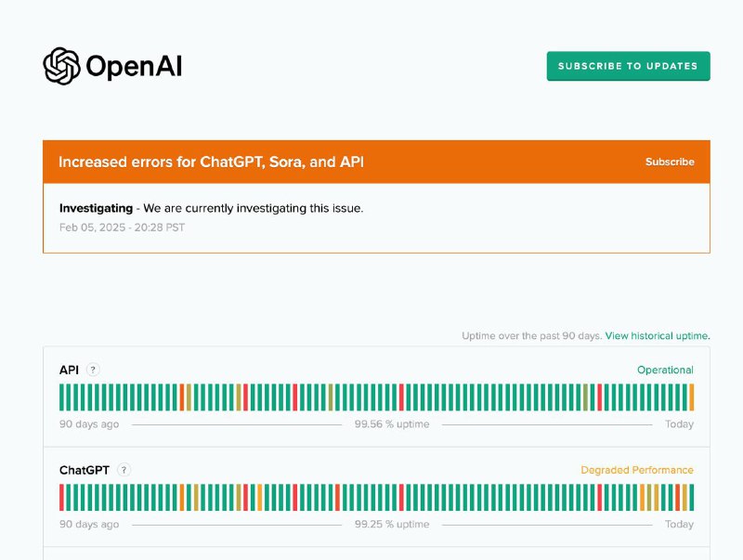The height and width of the screenshot is (560, 743).
Task: Select the orange Today bar in API uptime
Action: coord(691,397)
